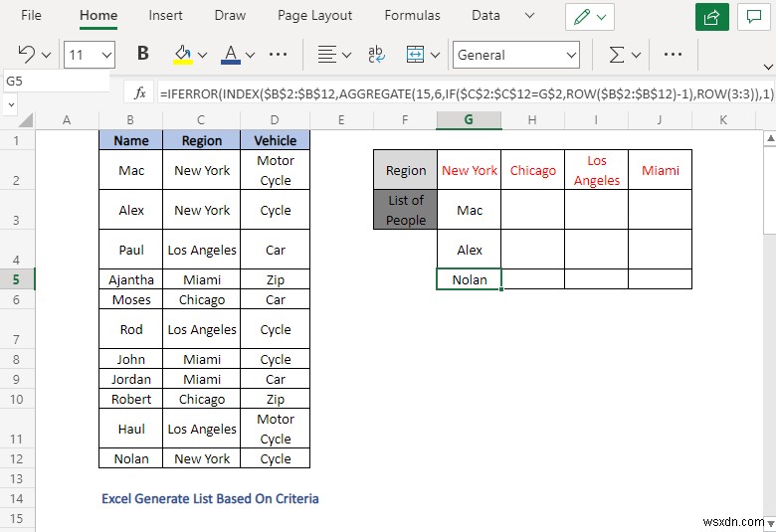
Task: Select cell containing Nolan in column G
Action: (x=470, y=279)
